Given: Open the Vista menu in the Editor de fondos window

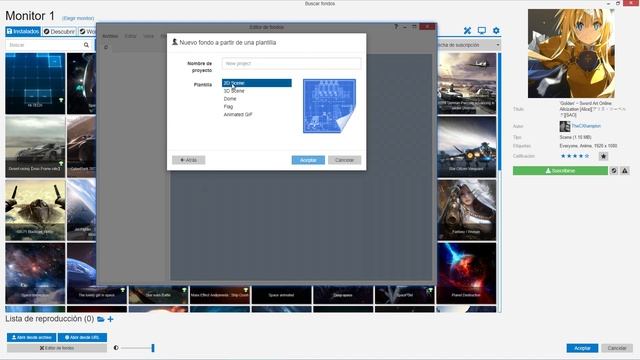Looking at the screenshot, I should coord(148,36).
